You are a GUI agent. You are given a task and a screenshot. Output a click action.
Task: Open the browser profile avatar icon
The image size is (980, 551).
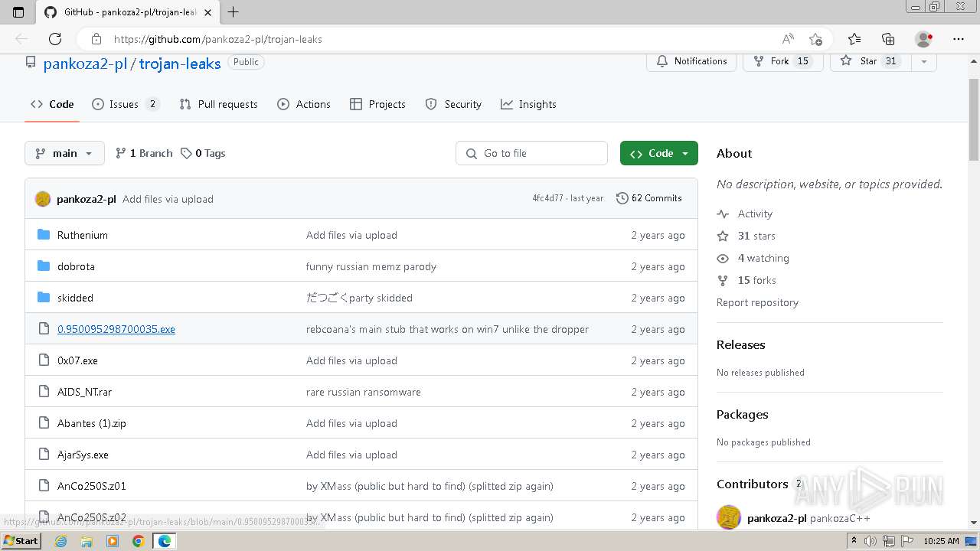click(x=924, y=39)
